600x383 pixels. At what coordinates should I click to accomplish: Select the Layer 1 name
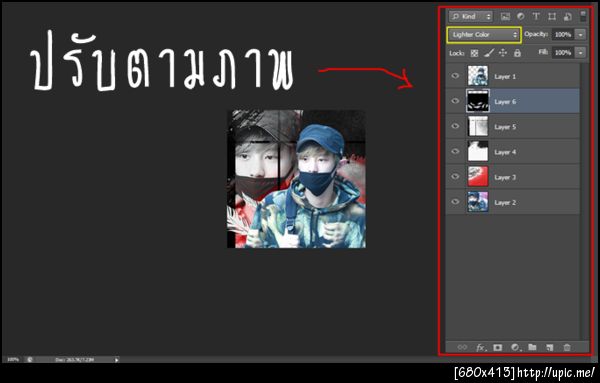click(505, 77)
